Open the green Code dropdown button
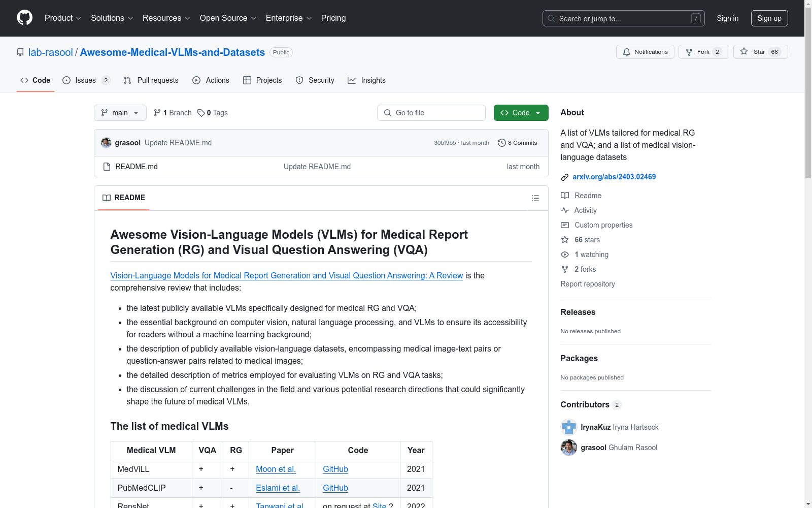812x508 pixels. 521,113
